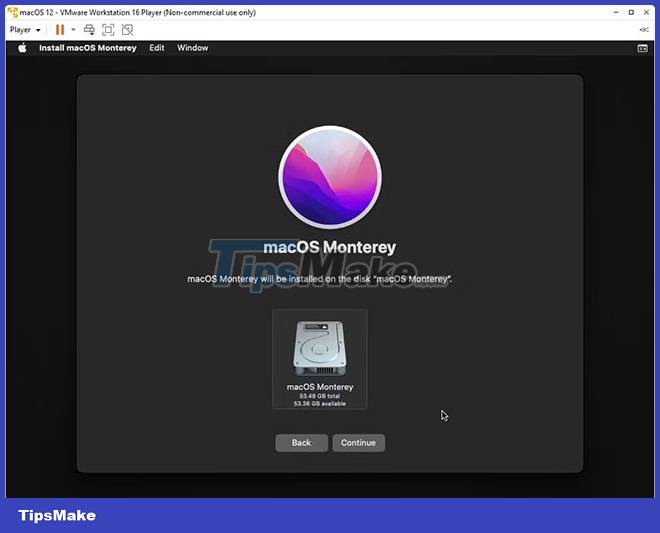Click the macOS Monterey heading text

330,247
